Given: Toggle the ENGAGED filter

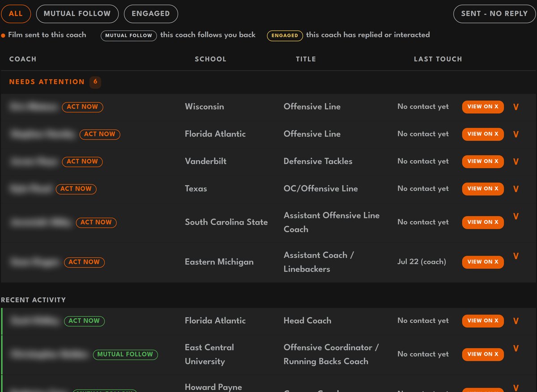Looking at the screenshot, I should click(151, 14).
